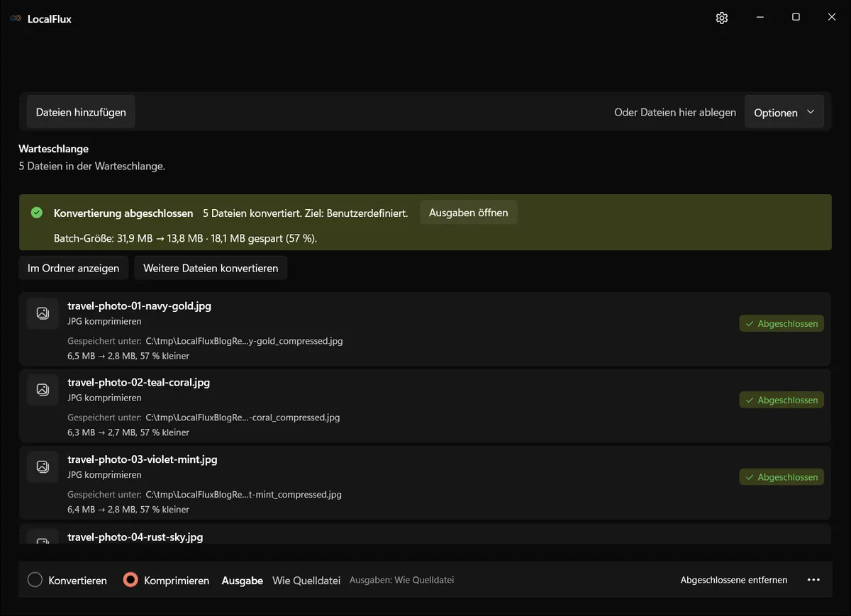The height and width of the screenshot is (616, 851).
Task: Click the LocalFlux app logo icon
Action: (16, 18)
